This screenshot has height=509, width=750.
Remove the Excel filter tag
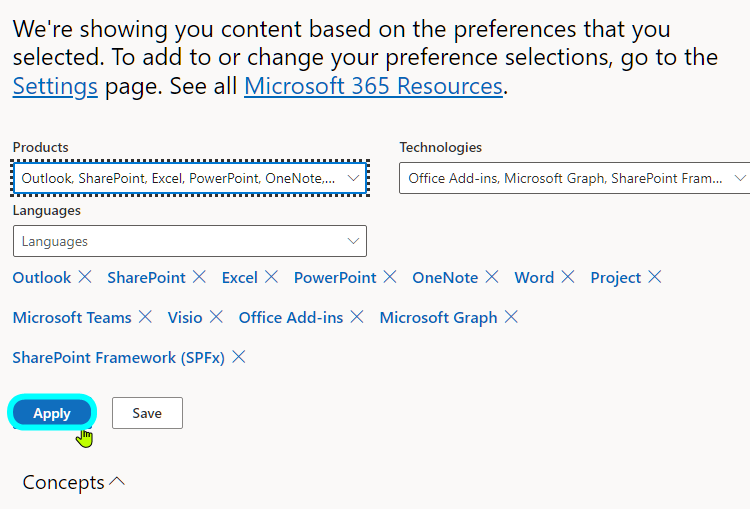tap(272, 277)
